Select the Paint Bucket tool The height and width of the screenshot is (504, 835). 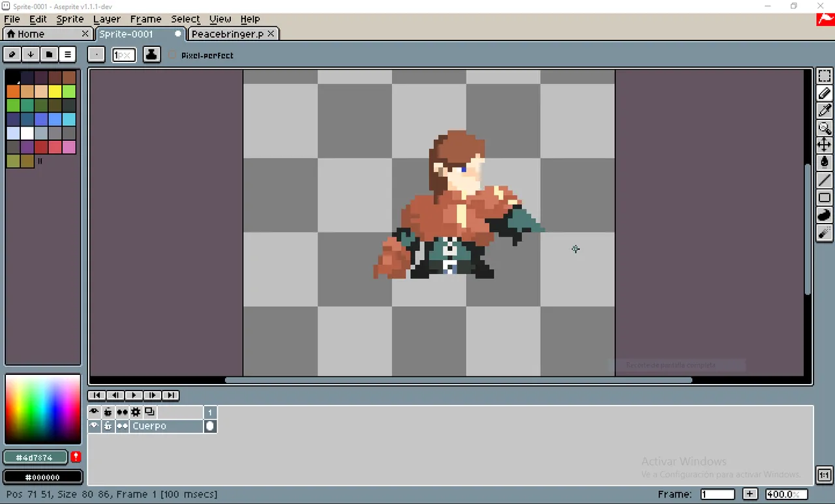[x=825, y=162]
